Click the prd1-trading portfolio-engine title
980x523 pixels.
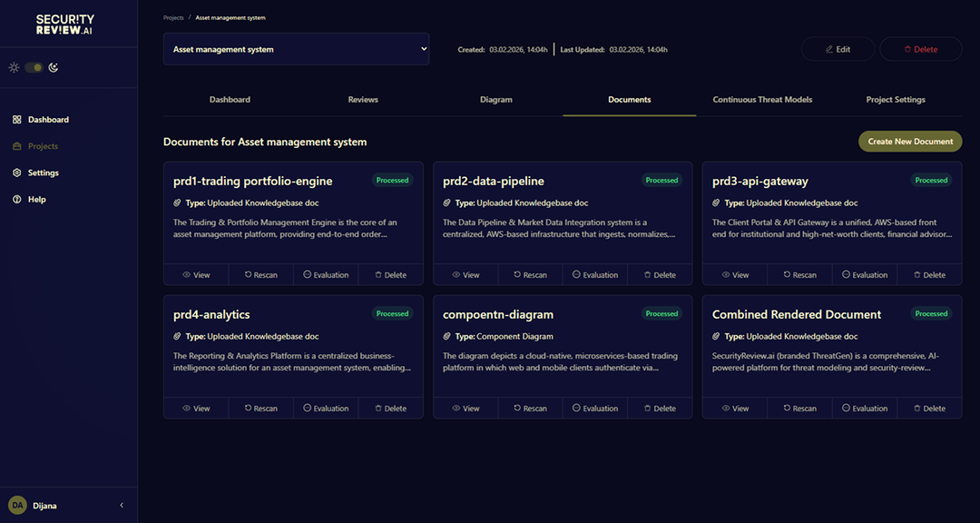252,182
